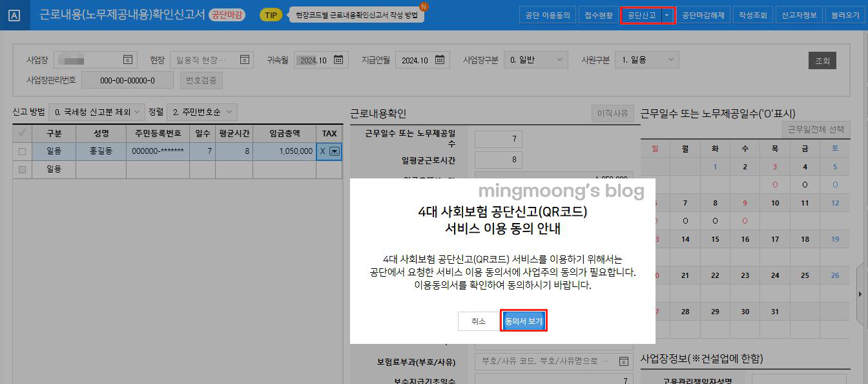Click the N notification badge on the banner
This screenshot has width=868, height=384.
click(x=424, y=6)
